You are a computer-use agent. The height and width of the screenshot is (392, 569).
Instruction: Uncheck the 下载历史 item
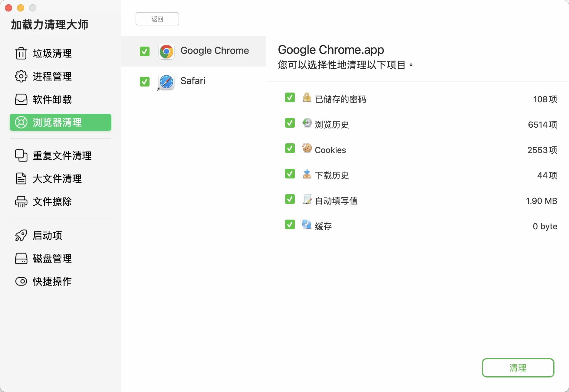[289, 174]
